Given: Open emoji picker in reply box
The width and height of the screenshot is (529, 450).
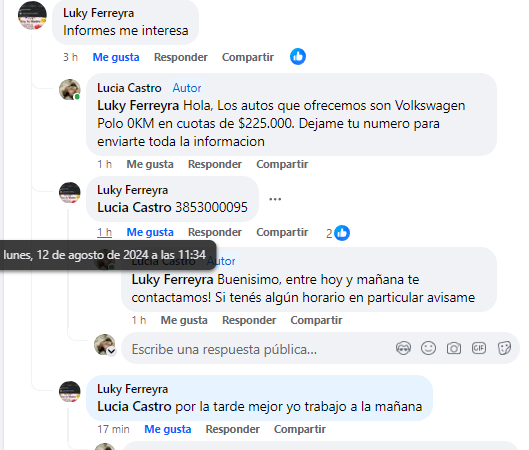Looking at the screenshot, I should pos(428,348).
